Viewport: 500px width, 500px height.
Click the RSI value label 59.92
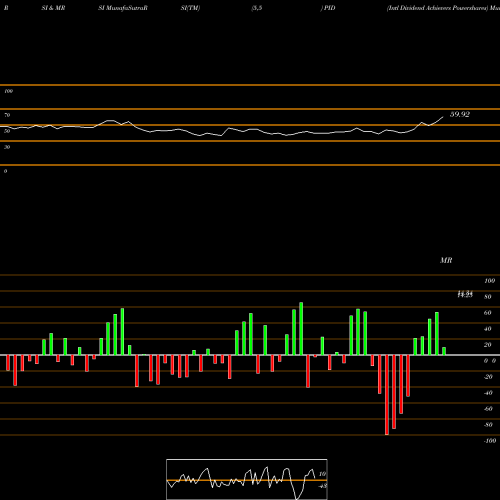pyautogui.click(x=460, y=114)
